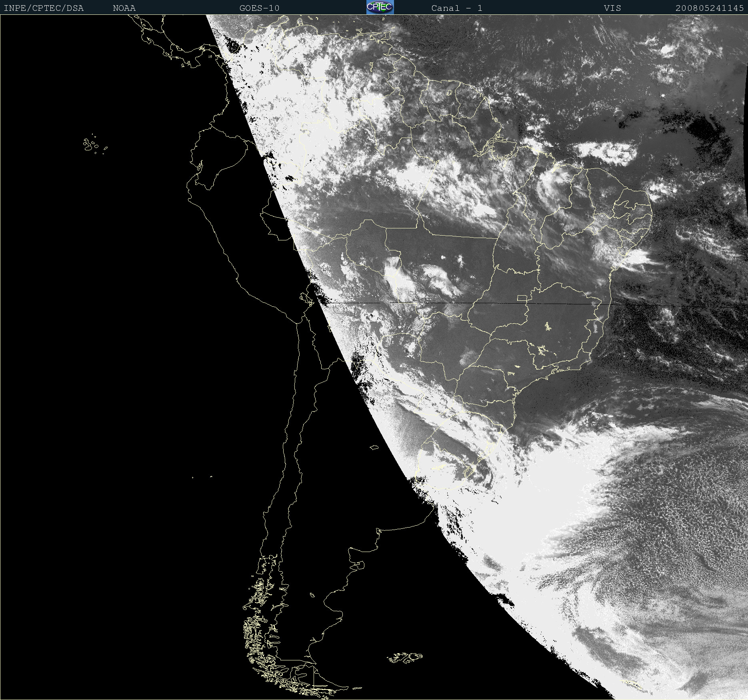Click the CPTEC logo in header
Image resolution: width=748 pixels, height=700 pixels.
(380, 7)
